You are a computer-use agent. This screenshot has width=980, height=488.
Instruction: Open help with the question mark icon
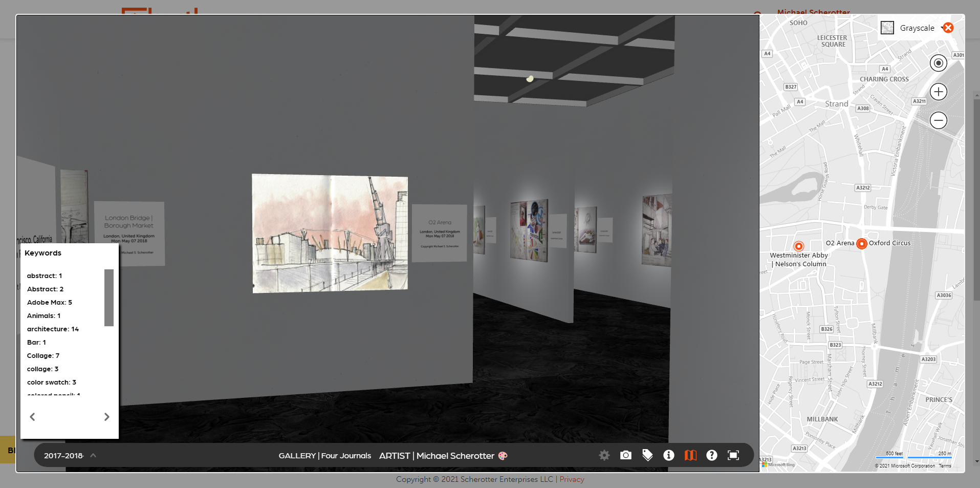tap(712, 455)
